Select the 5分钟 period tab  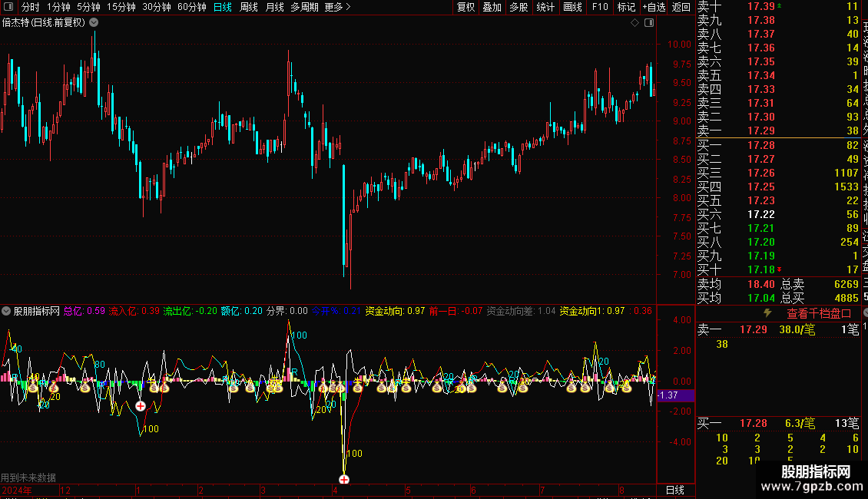tap(88, 7)
